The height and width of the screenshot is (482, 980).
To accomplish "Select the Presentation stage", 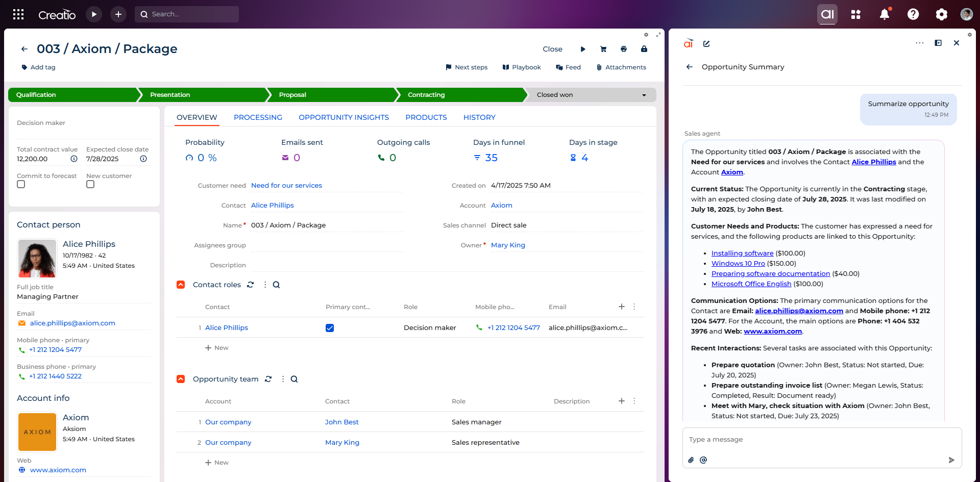I will [203, 95].
